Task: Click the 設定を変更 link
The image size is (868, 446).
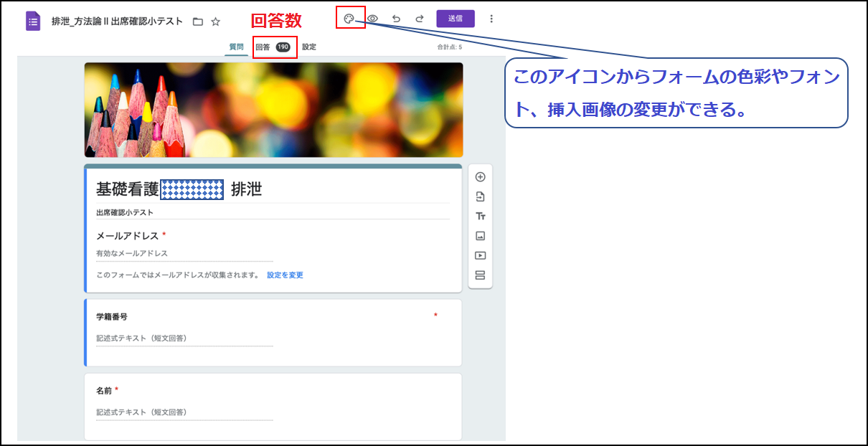Action: [286, 275]
